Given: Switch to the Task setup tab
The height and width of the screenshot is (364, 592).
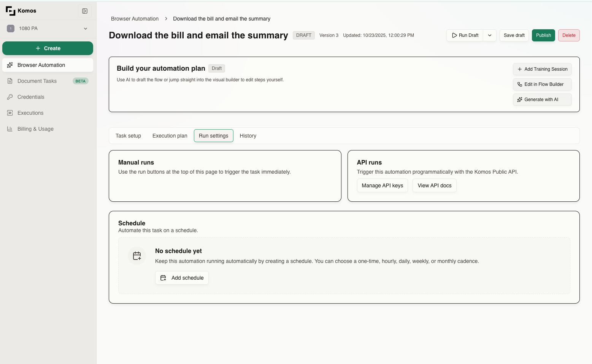Looking at the screenshot, I should point(128,136).
